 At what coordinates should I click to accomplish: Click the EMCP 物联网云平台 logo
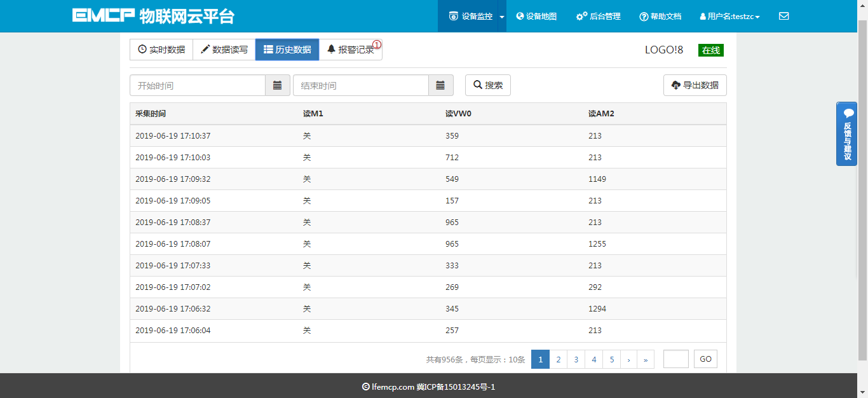pos(153,16)
